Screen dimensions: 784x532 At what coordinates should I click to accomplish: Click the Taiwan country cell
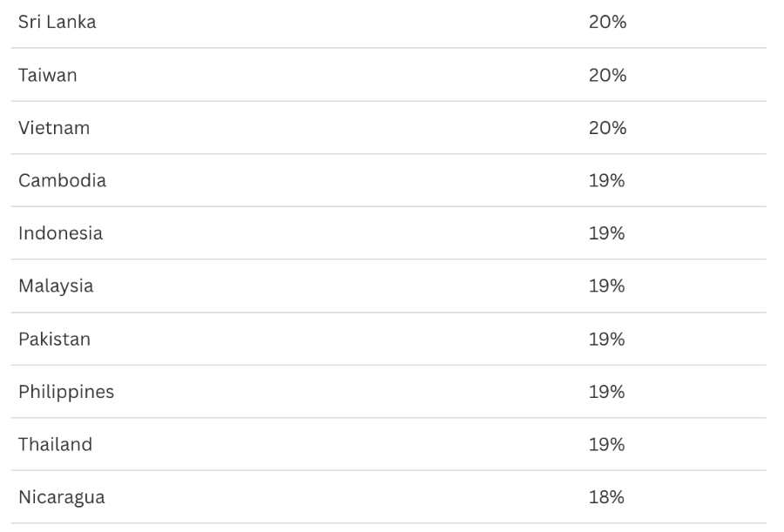(x=48, y=75)
